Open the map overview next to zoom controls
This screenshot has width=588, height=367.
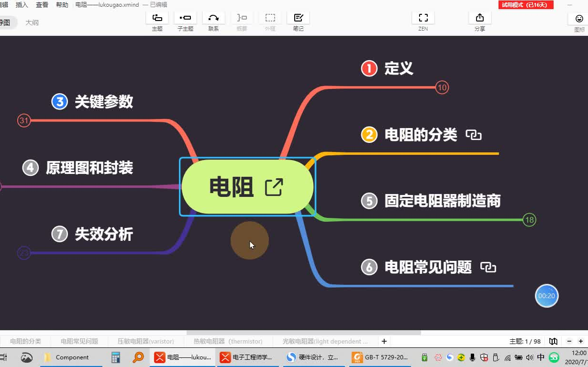coord(553,341)
